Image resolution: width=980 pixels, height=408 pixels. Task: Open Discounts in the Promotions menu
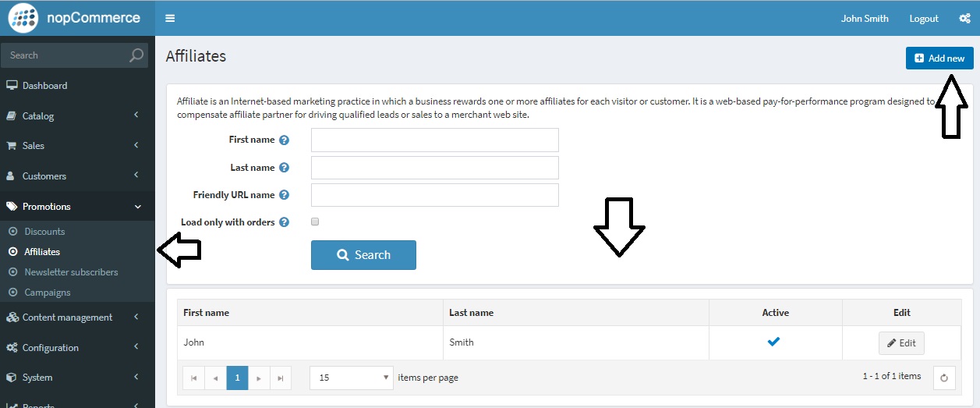pyautogui.click(x=44, y=232)
